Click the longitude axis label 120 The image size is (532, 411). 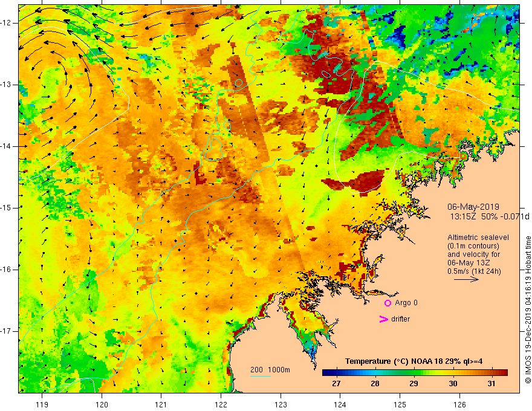tap(102, 404)
